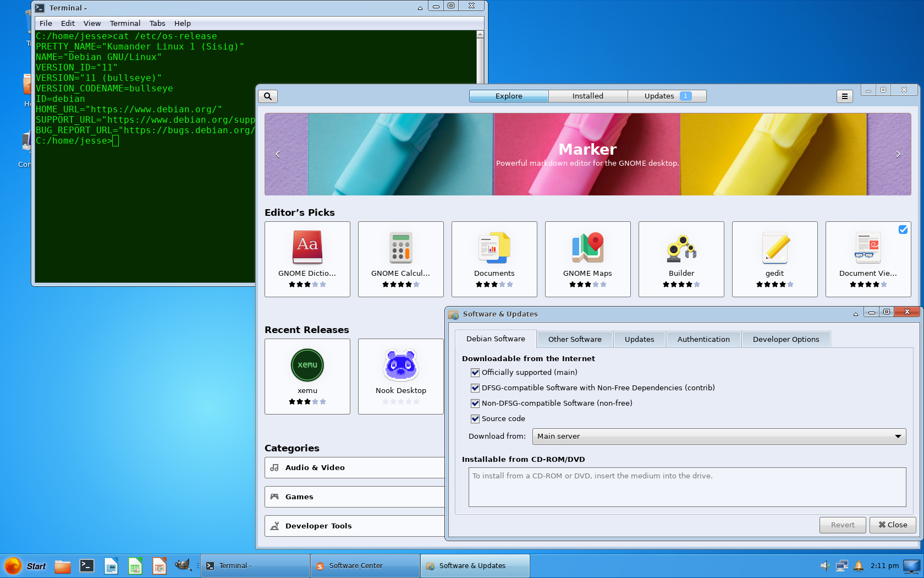Image resolution: width=924 pixels, height=578 pixels.
Task: Open the Tabs menu in Terminal
Action: 157,23
